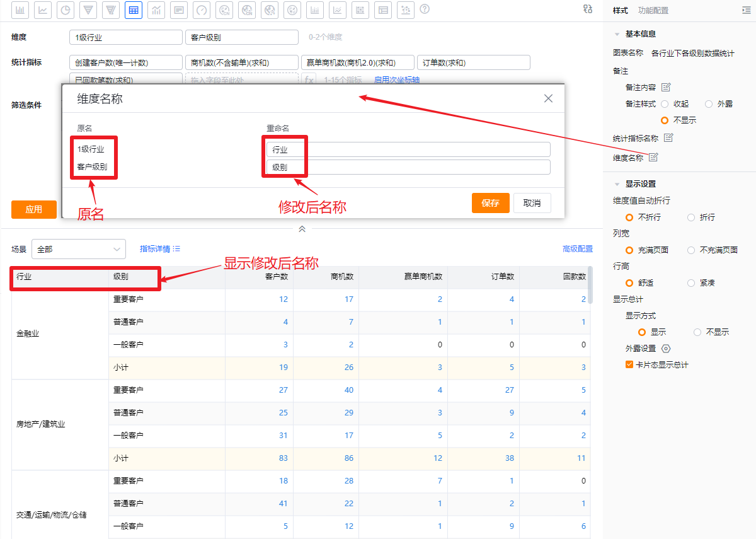This screenshot has height=539, width=756.
Task: Collapse the right panel via top-right icon
Action: coord(746,10)
